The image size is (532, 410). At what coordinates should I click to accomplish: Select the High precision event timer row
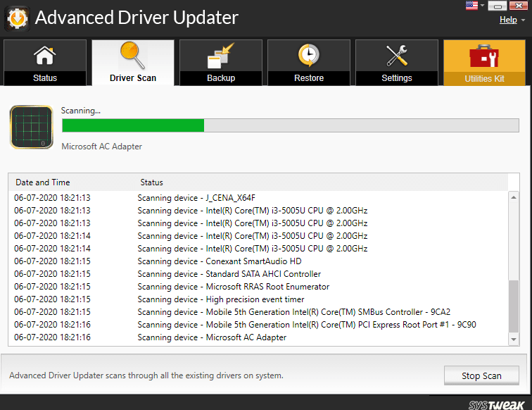coord(258,299)
